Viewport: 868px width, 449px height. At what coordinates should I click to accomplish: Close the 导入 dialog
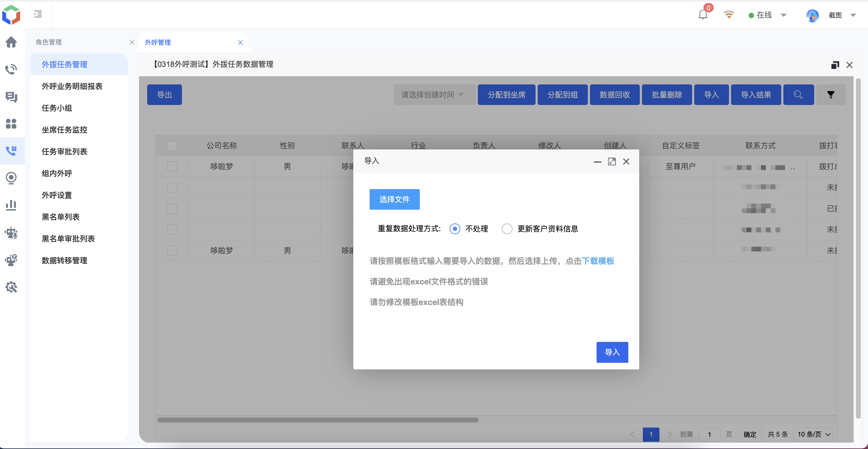click(626, 162)
